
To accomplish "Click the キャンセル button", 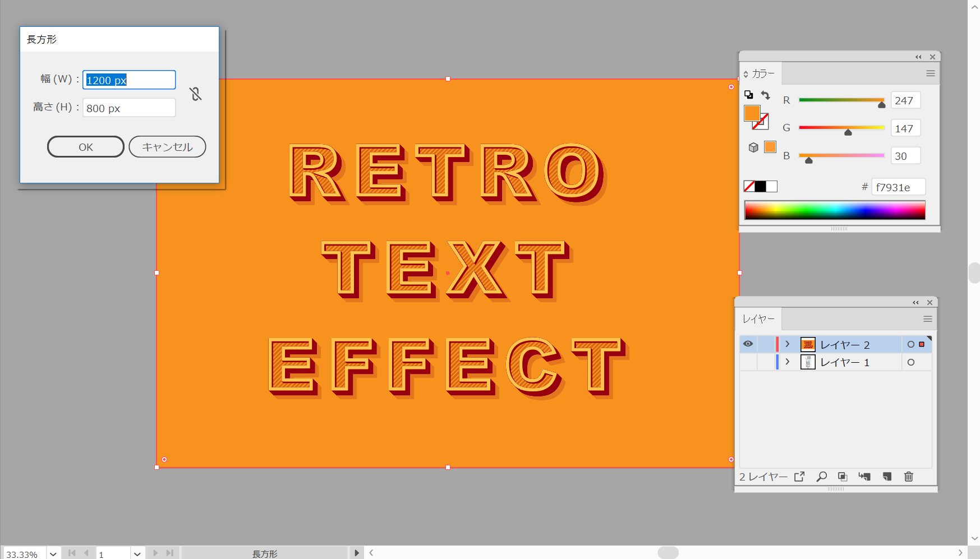I will coord(167,147).
